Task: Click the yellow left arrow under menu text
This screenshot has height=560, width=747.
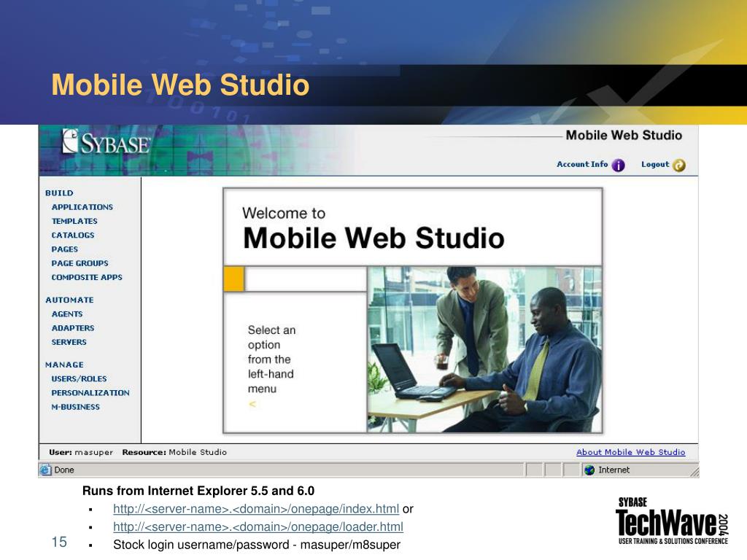Action: point(252,404)
